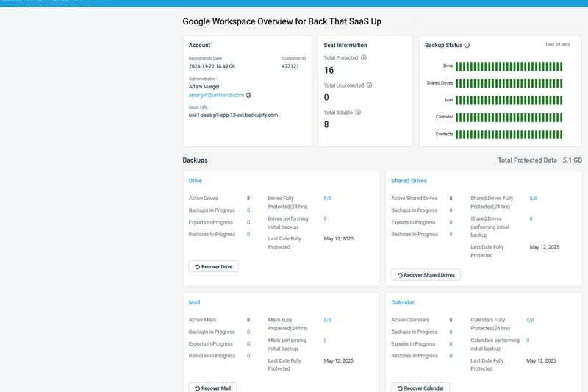588x392 pixels.
Task: Click Calendar Exports In Progress count 0
Action: click(x=451, y=344)
